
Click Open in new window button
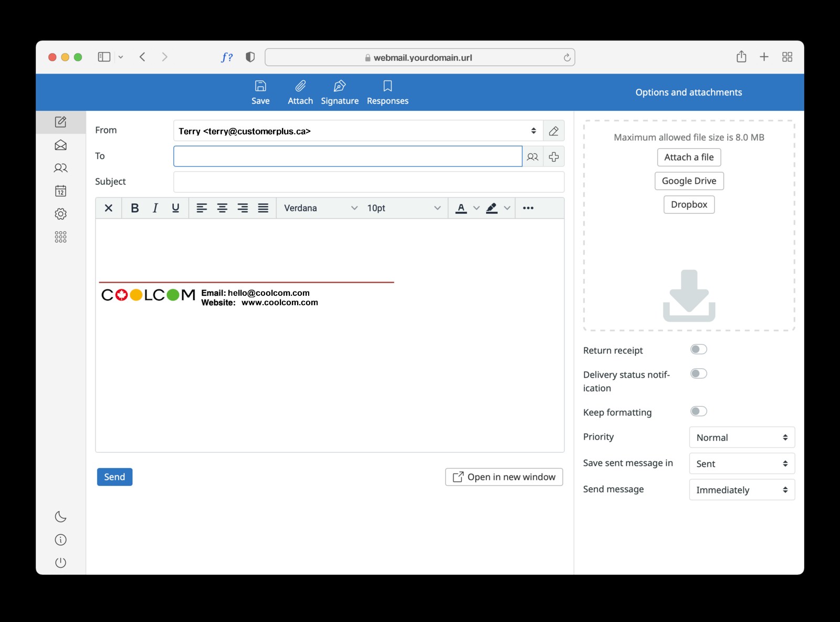point(504,477)
